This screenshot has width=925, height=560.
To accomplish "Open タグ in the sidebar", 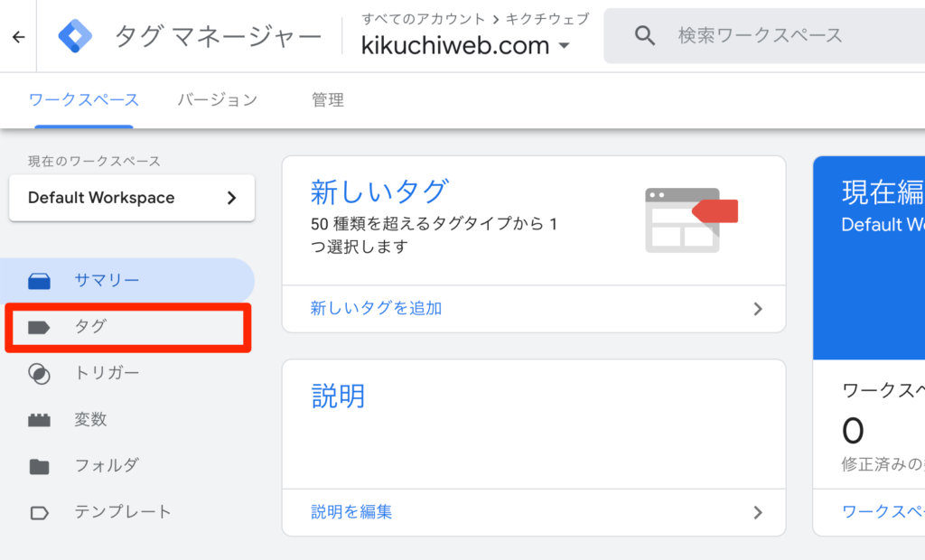I will click(127, 328).
